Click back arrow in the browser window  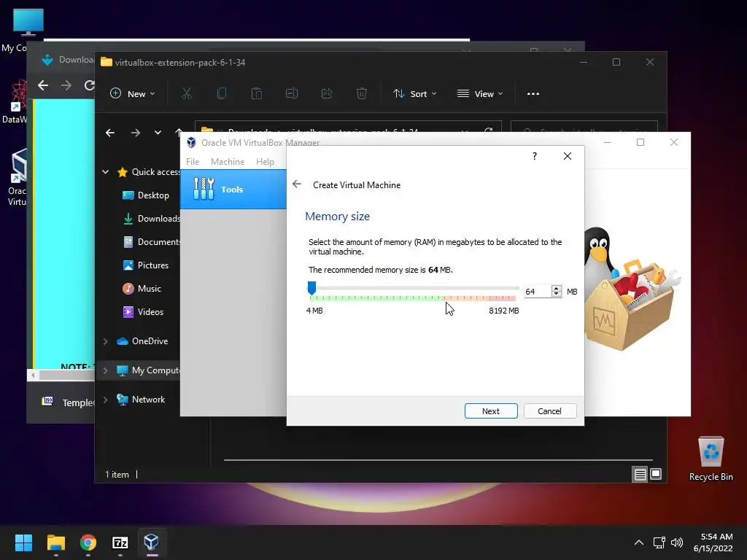43,85
